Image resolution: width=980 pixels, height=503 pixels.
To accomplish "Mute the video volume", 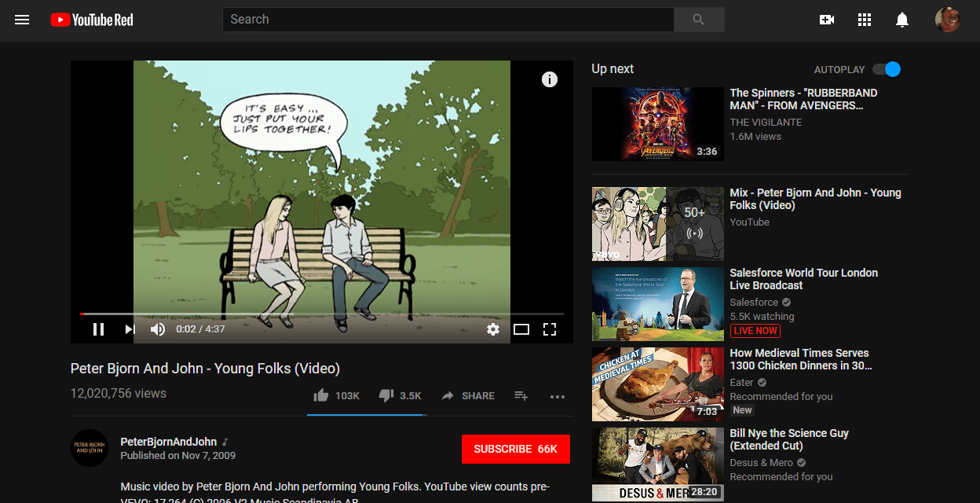I will [158, 329].
